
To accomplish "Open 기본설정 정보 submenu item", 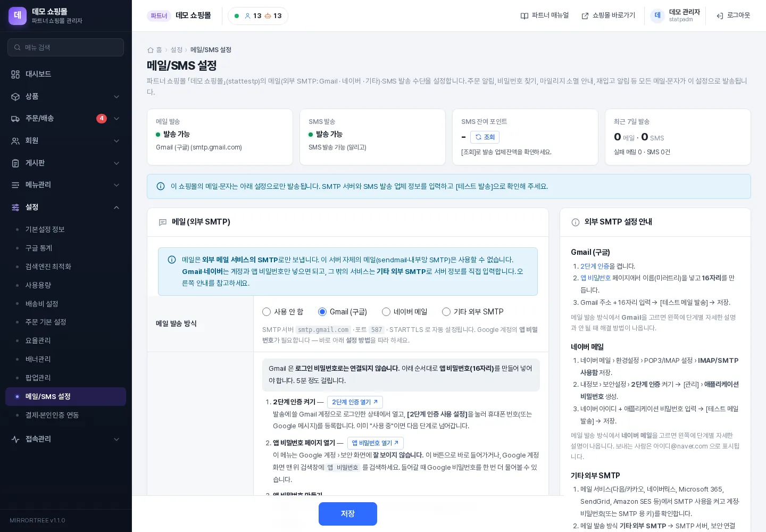I will click(x=65, y=229).
